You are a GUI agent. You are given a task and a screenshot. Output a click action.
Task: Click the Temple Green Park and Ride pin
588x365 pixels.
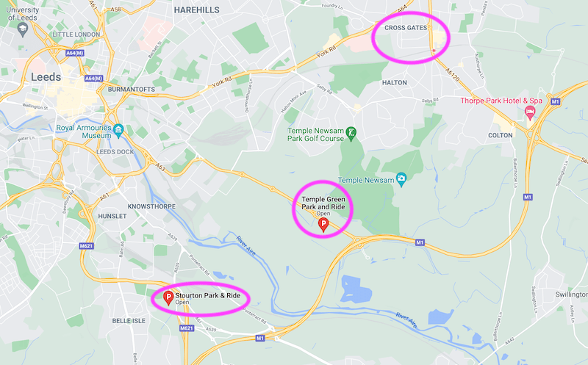click(323, 225)
